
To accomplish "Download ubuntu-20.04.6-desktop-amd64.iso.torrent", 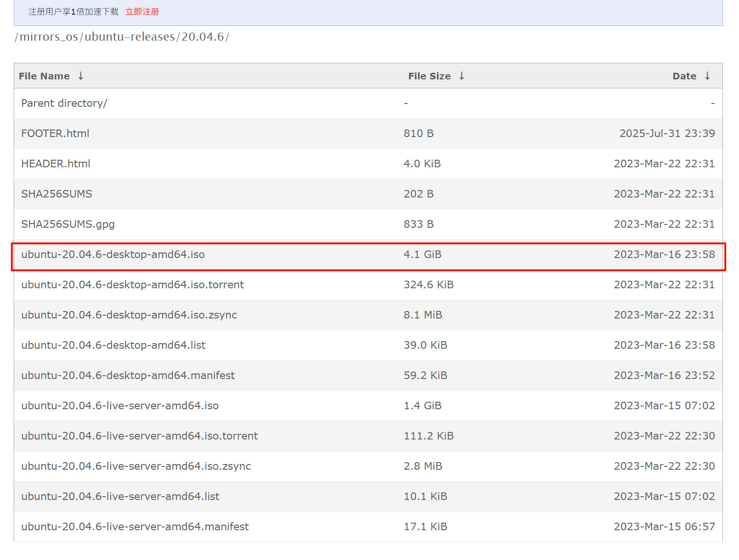I will (x=133, y=284).
